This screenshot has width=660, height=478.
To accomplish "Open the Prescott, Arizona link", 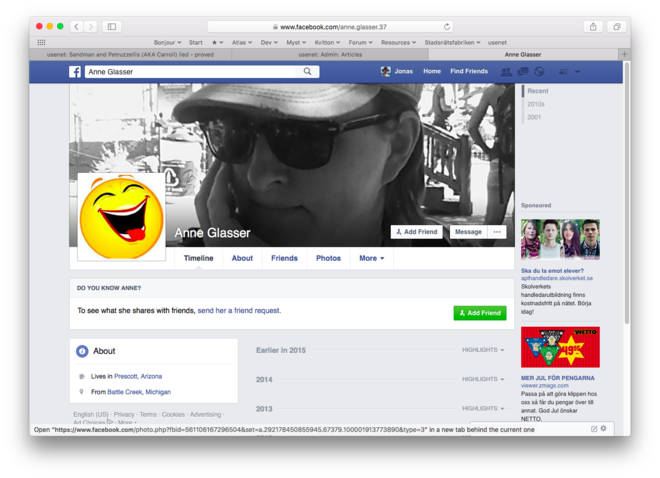I will coord(138,376).
